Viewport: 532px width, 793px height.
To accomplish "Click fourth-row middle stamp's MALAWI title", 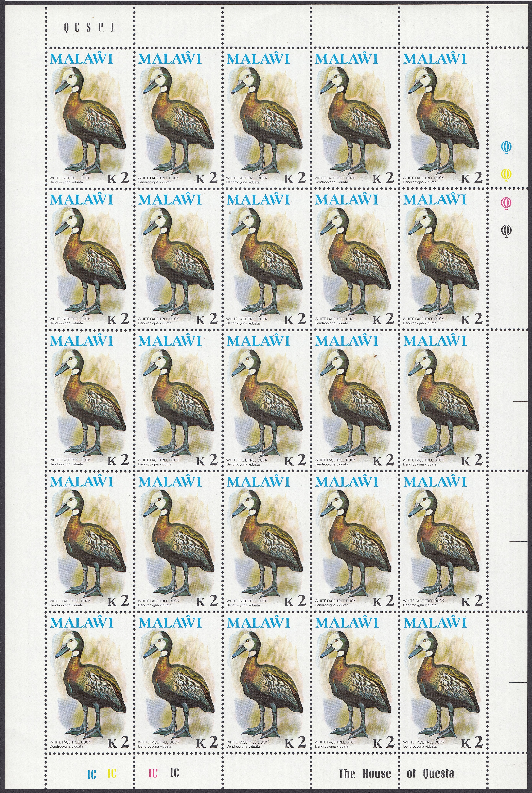I will (258, 482).
